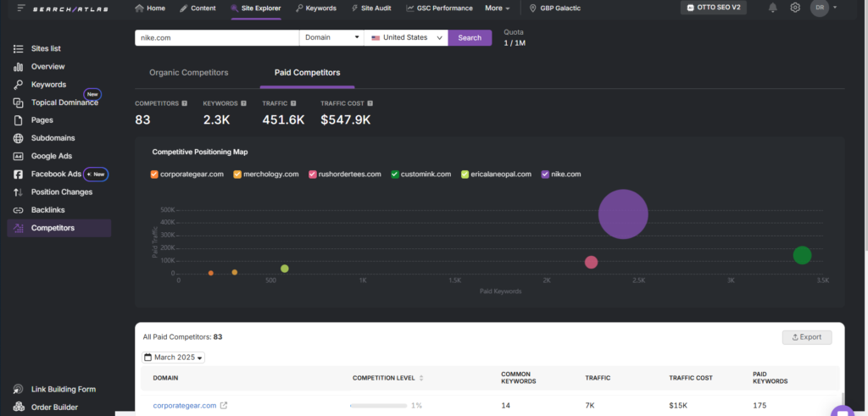Screen dimensions: 868x416
Task: Open Facebook Ads icon in sidebar
Action: point(19,175)
